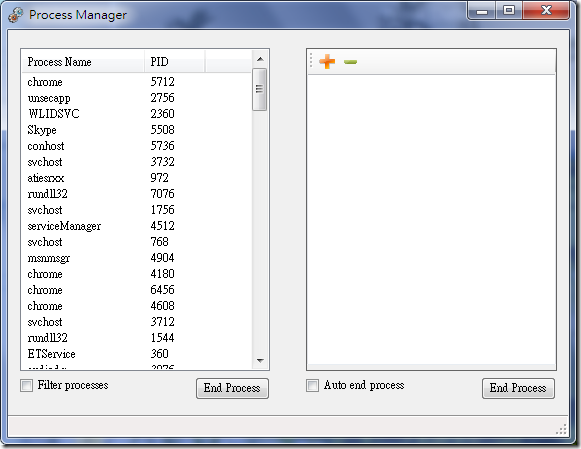Click the process list scroll down arrow
The width and height of the screenshot is (581, 449).
pyautogui.click(x=260, y=360)
